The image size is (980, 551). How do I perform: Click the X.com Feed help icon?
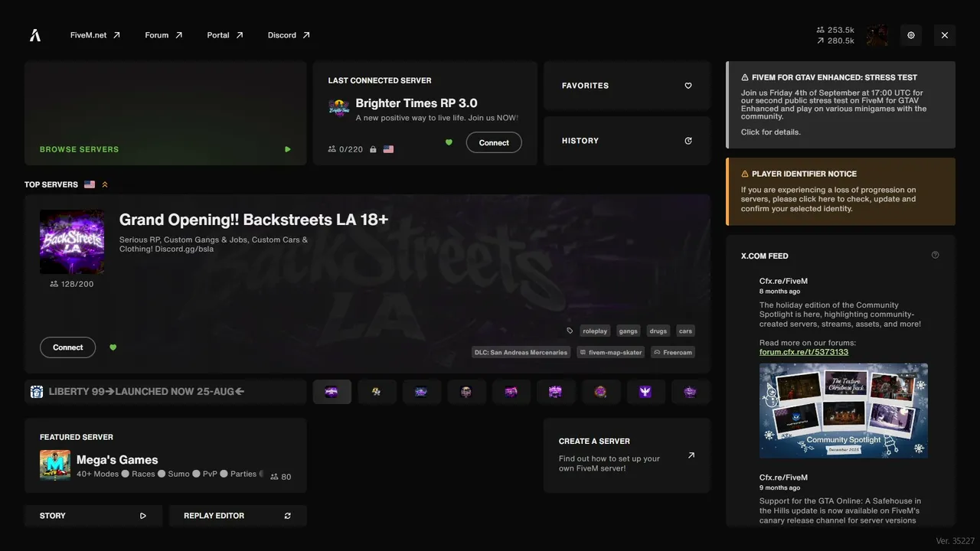pyautogui.click(x=935, y=256)
